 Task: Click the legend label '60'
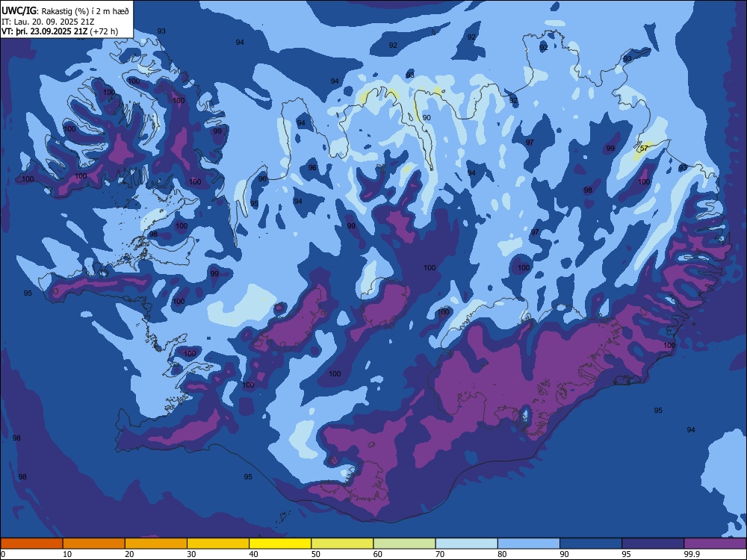(378, 554)
